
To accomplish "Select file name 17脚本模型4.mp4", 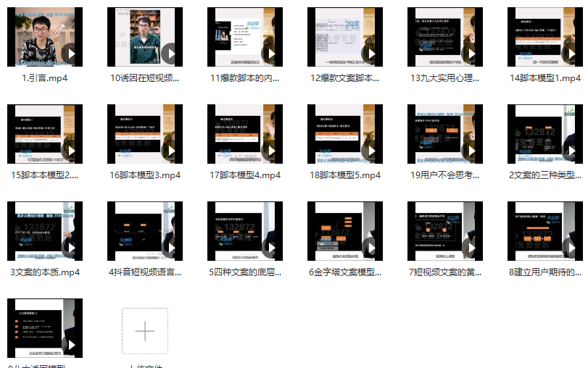I will click(x=245, y=175).
